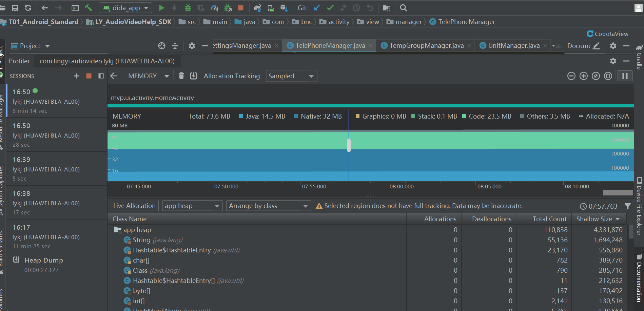
Task: Select the 16:39 profiling session
Action: (57, 169)
